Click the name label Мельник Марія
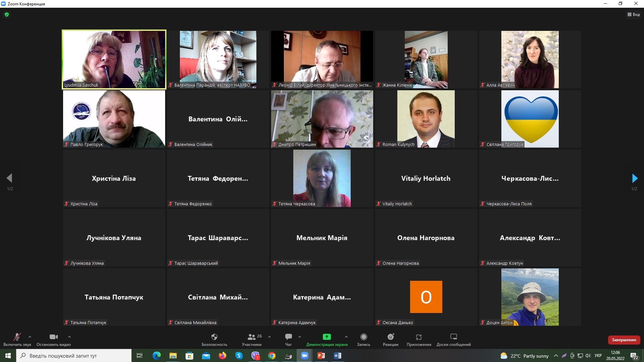The image size is (644, 362). (x=294, y=263)
